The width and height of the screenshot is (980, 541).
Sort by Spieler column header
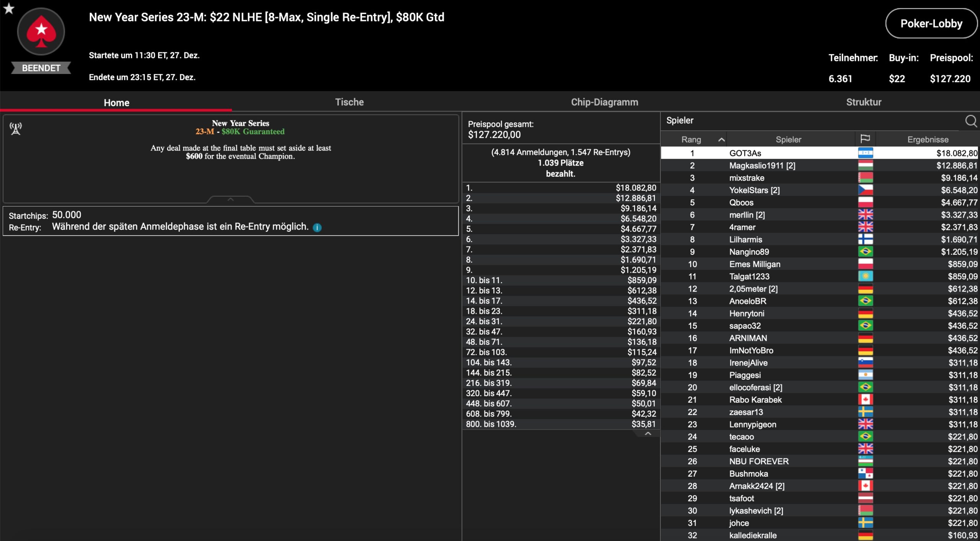pyautogui.click(x=788, y=139)
